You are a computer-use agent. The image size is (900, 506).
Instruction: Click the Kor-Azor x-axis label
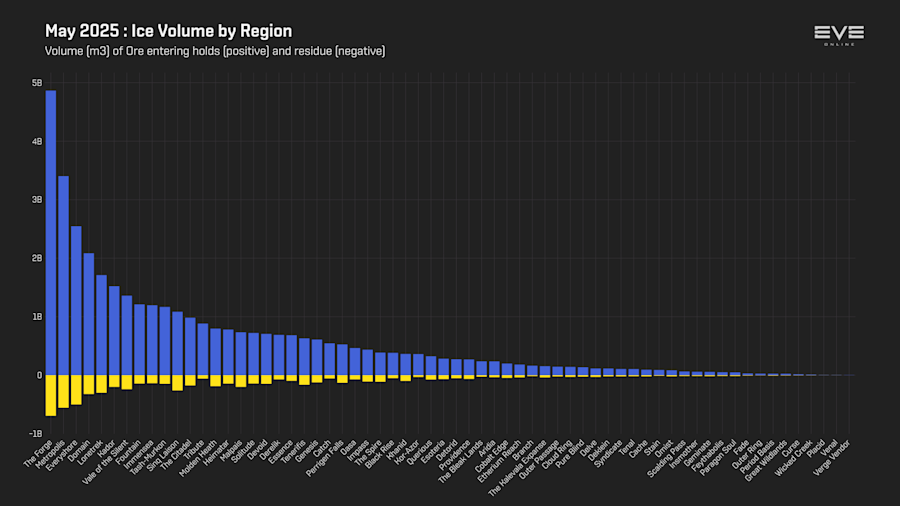(407, 452)
